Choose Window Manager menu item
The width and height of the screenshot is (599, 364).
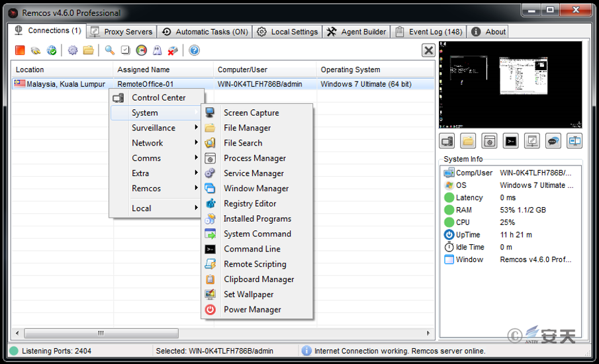tap(257, 189)
